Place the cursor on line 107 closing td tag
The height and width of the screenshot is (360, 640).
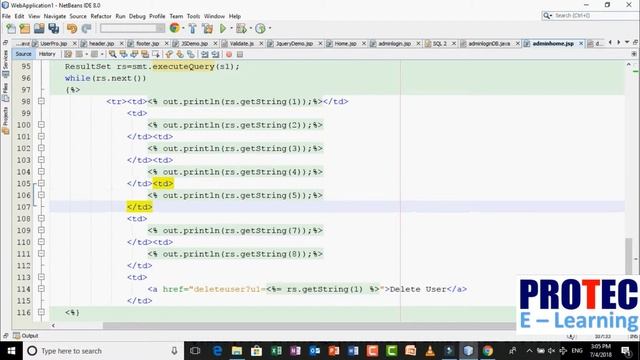(140, 207)
